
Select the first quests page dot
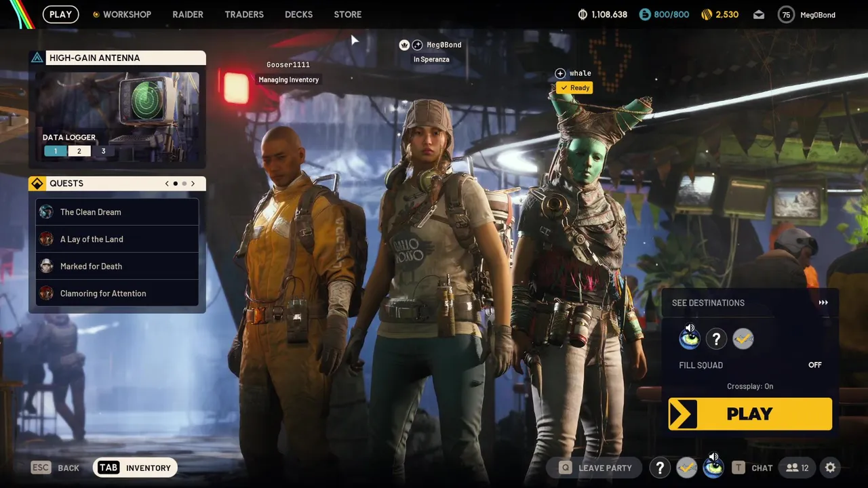(176, 184)
